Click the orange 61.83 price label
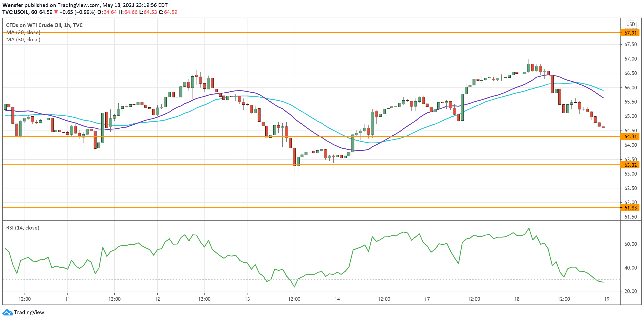644x320 pixels. pyautogui.click(x=630, y=208)
